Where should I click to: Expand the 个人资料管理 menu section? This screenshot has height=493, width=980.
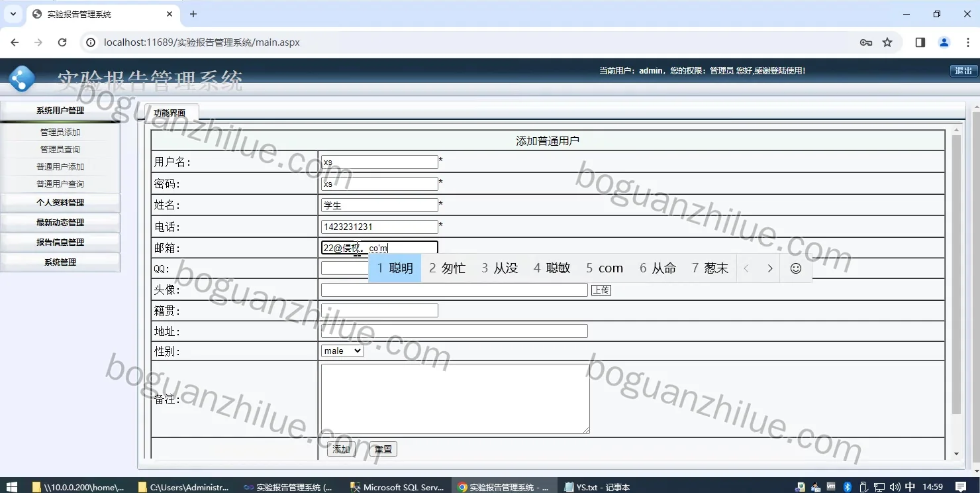(x=60, y=202)
